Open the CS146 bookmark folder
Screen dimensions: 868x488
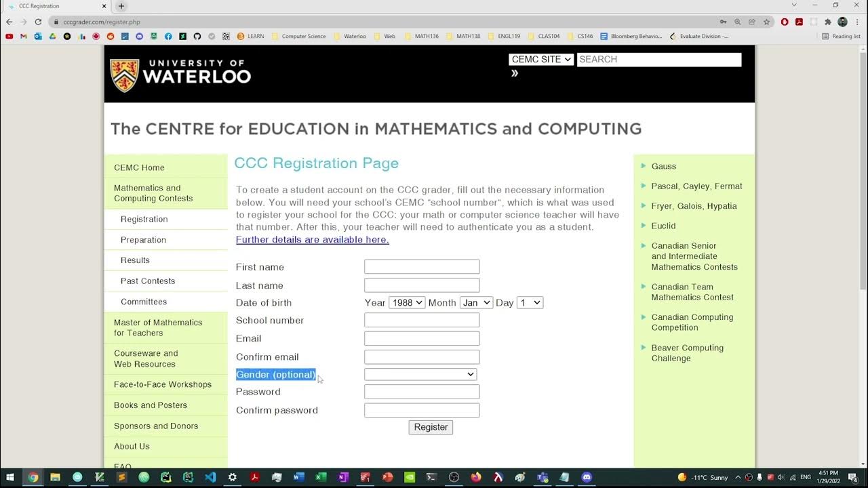click(x=580, y=37)
